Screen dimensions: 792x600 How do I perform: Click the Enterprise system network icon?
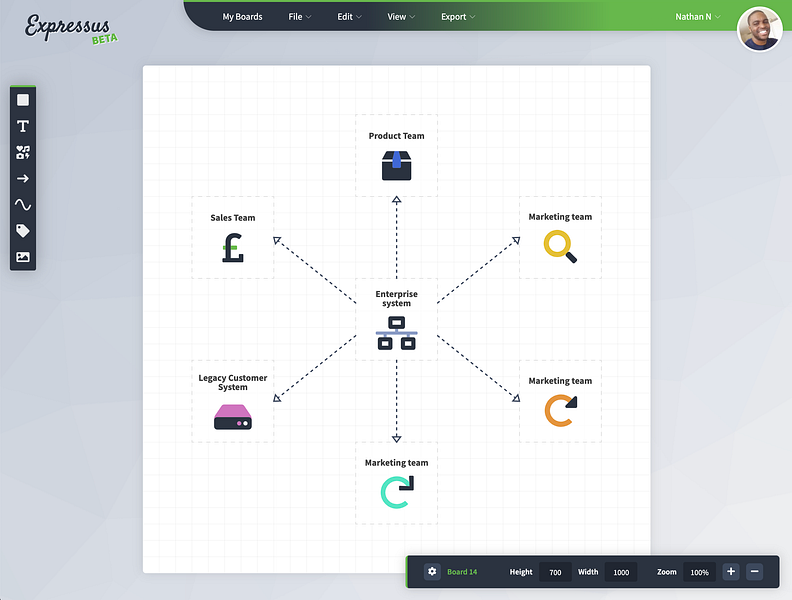(x=397, y=333)
